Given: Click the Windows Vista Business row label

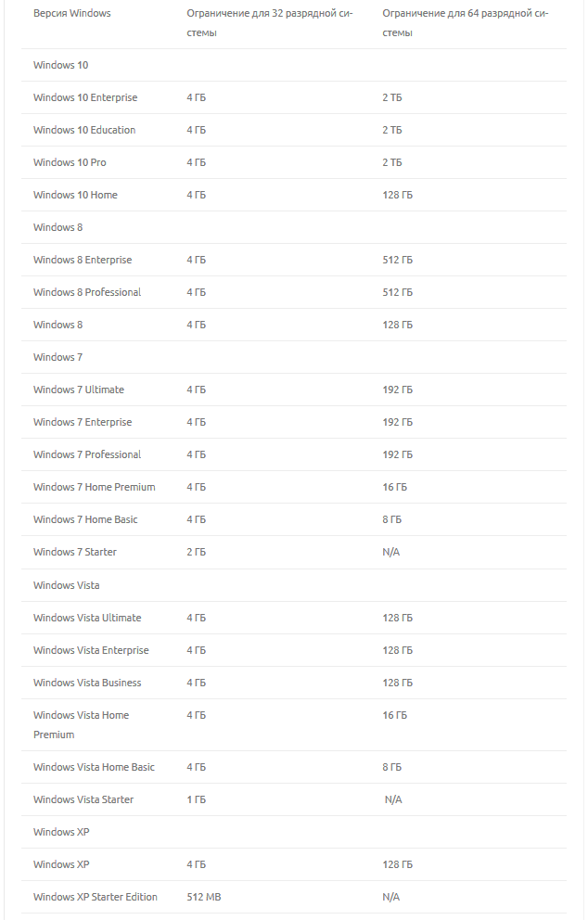Looking at the screenshot, I should pos(87,683).
